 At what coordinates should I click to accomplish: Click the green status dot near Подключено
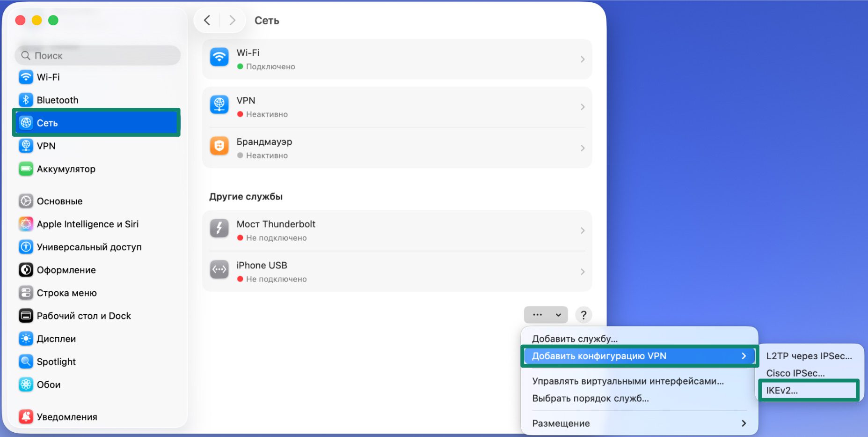pyautogui.click(x=241, y=67)
